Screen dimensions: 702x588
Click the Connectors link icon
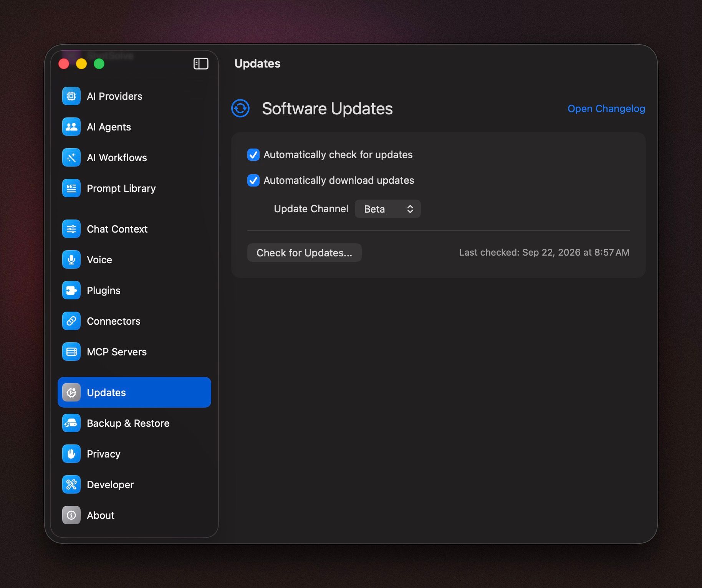coord(71,321)
